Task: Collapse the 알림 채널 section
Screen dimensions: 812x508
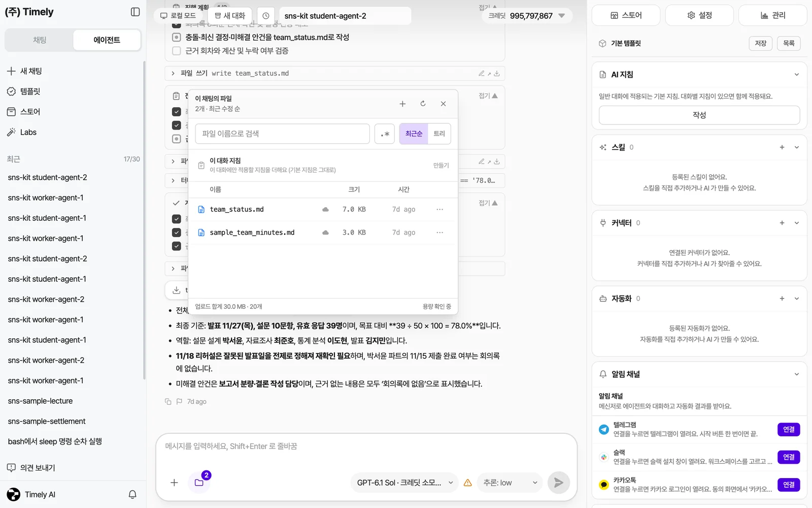Action: click(x=797, y=374)
